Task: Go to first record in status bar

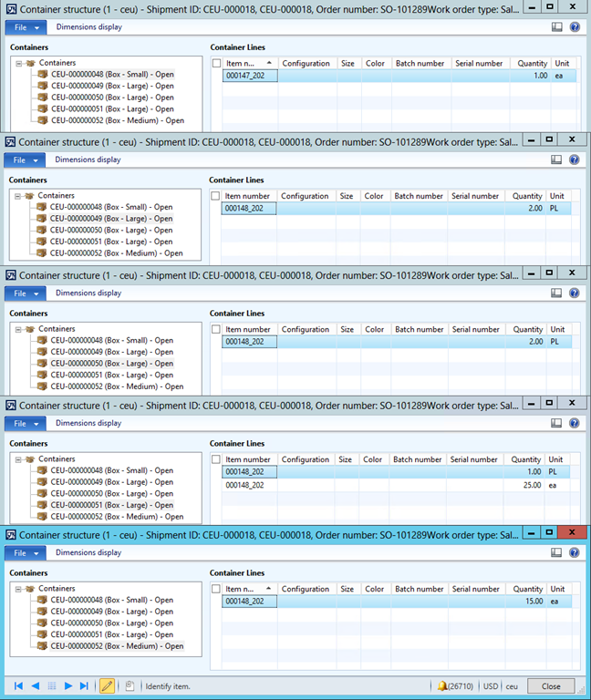Action: point(18,685)
